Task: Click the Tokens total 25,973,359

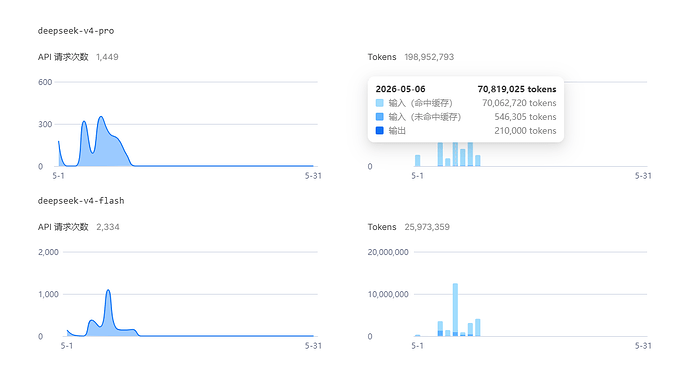Action: click(x=427, y=227)
